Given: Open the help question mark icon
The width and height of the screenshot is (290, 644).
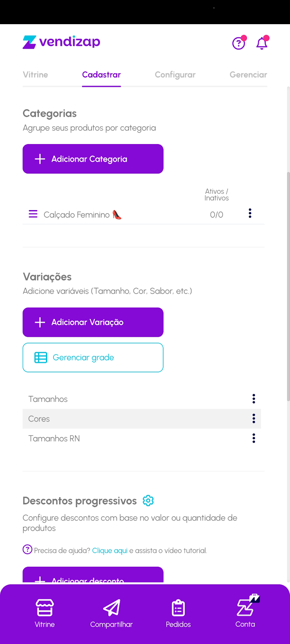Looking at the screenshot, I should (238, 43).
